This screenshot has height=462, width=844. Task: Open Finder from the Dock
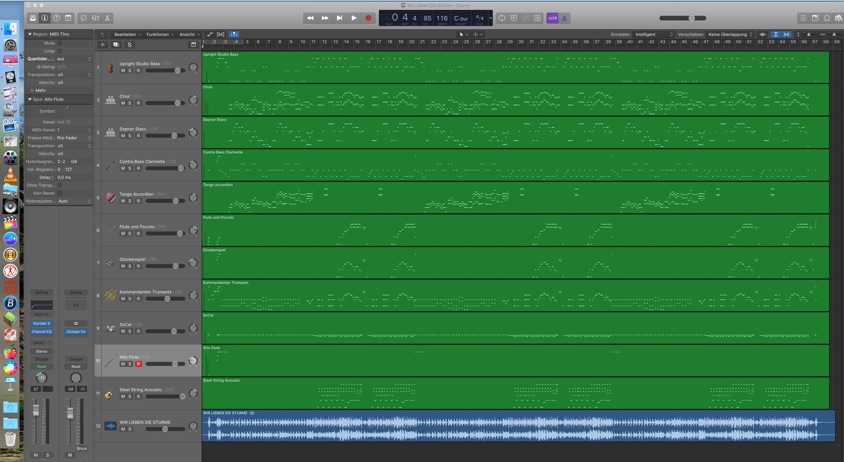pos(10,29)
